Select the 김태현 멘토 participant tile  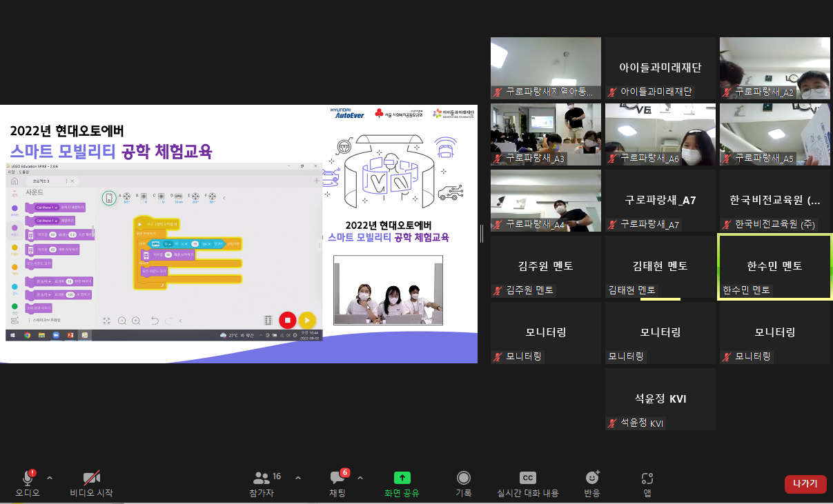[660, 266]
